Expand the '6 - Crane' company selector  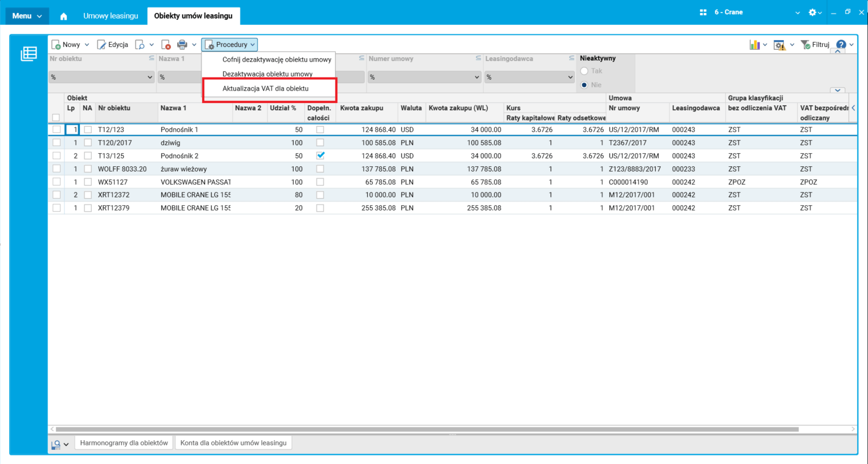[797, 12]
